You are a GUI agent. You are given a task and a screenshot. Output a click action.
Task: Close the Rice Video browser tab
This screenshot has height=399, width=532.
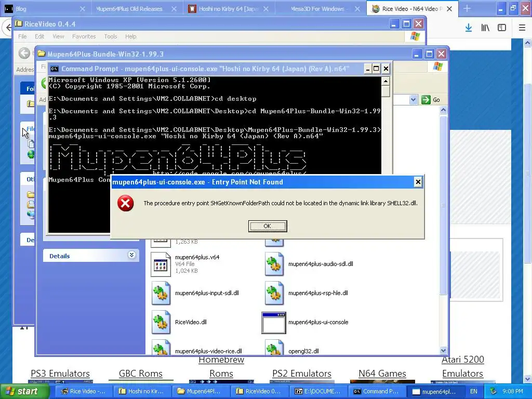pyautogui.click(x=449, y=9)
